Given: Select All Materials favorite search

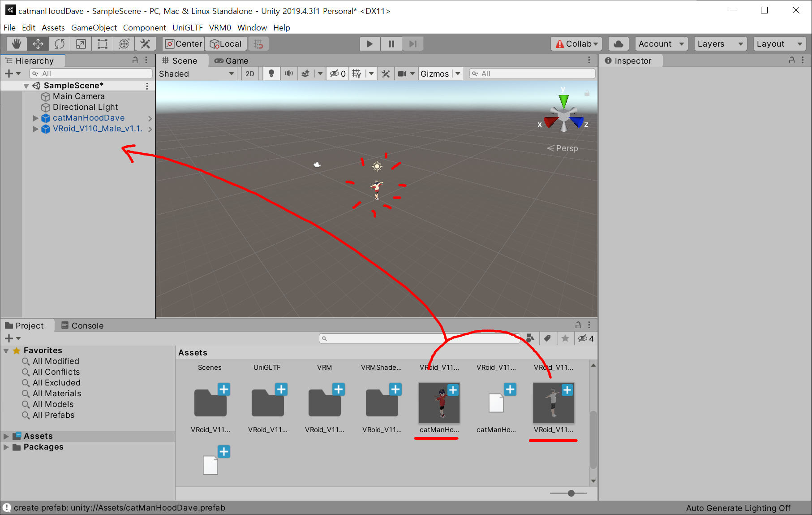Looking at the screenshot, I should [x=57, y=394].
